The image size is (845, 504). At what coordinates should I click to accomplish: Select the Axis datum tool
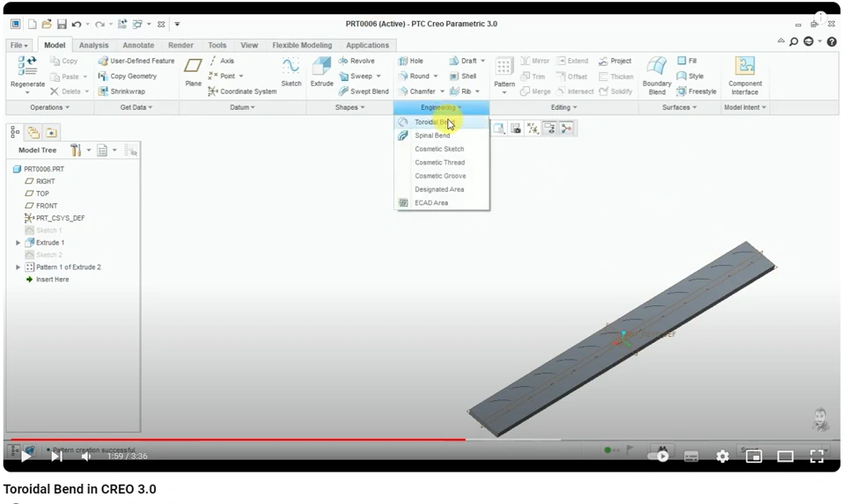222,61
